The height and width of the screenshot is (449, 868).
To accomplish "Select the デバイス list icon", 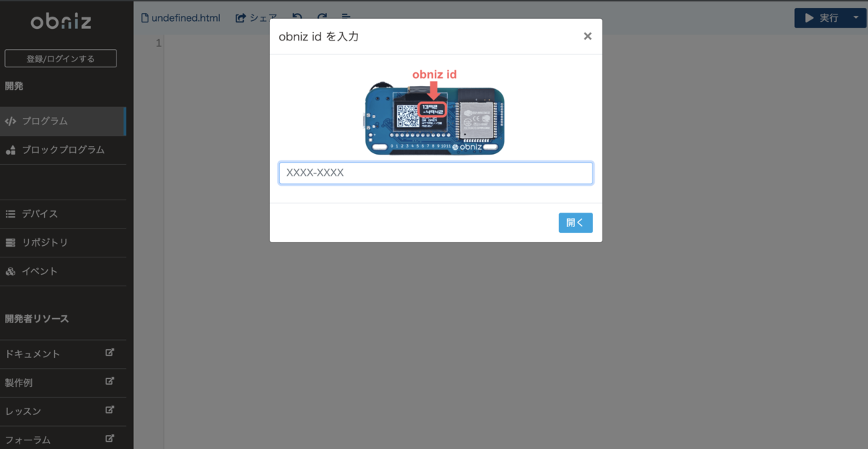I will click(x=10, y=214).
